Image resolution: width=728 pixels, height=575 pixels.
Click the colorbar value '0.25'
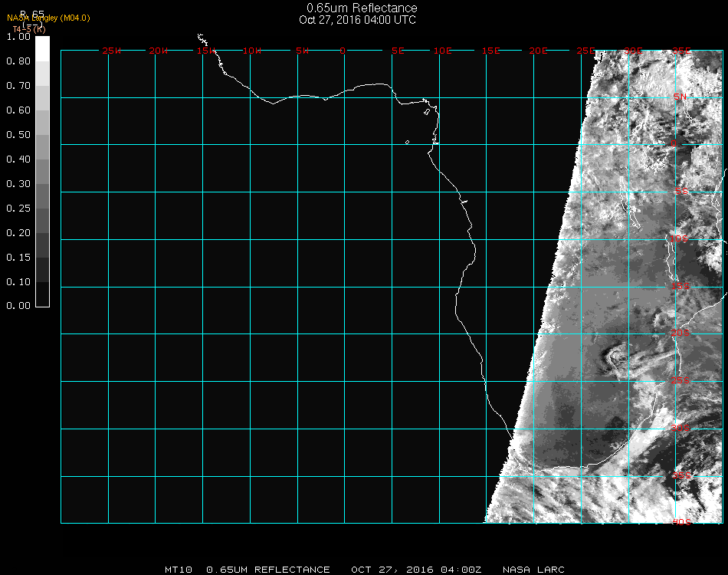pos(18,209)
